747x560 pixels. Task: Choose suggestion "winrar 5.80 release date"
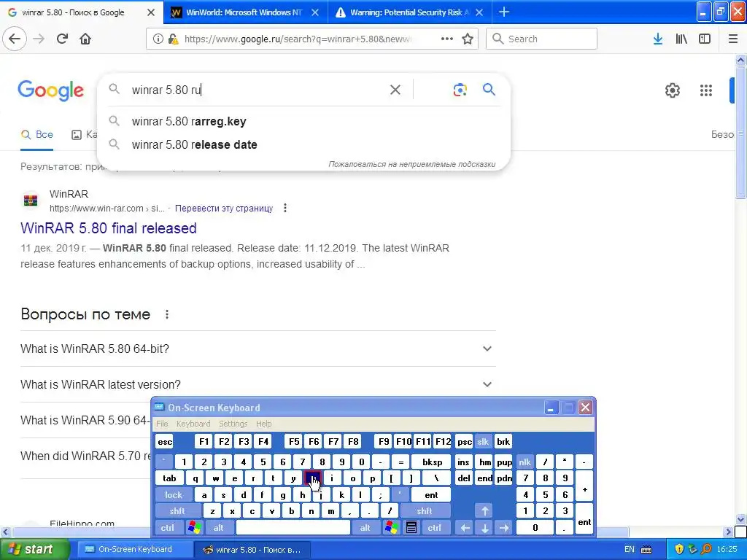(303, 145)
